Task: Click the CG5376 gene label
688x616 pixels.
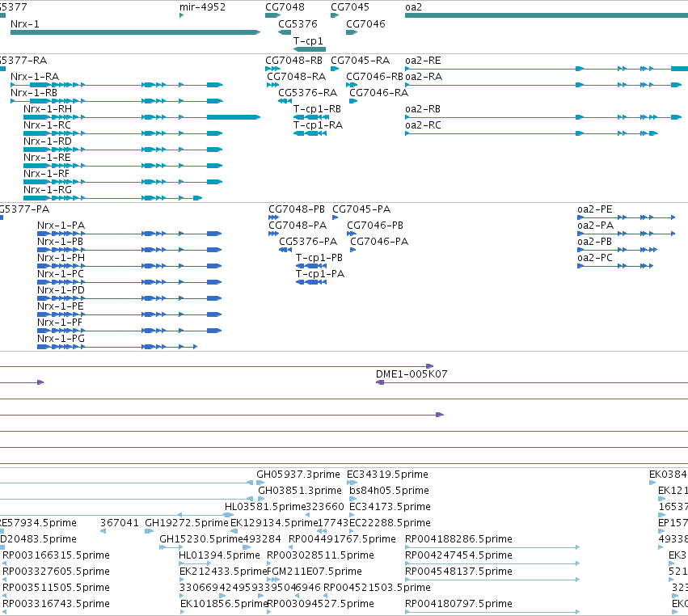Action: pyautogui.click(x=298, y=23)
